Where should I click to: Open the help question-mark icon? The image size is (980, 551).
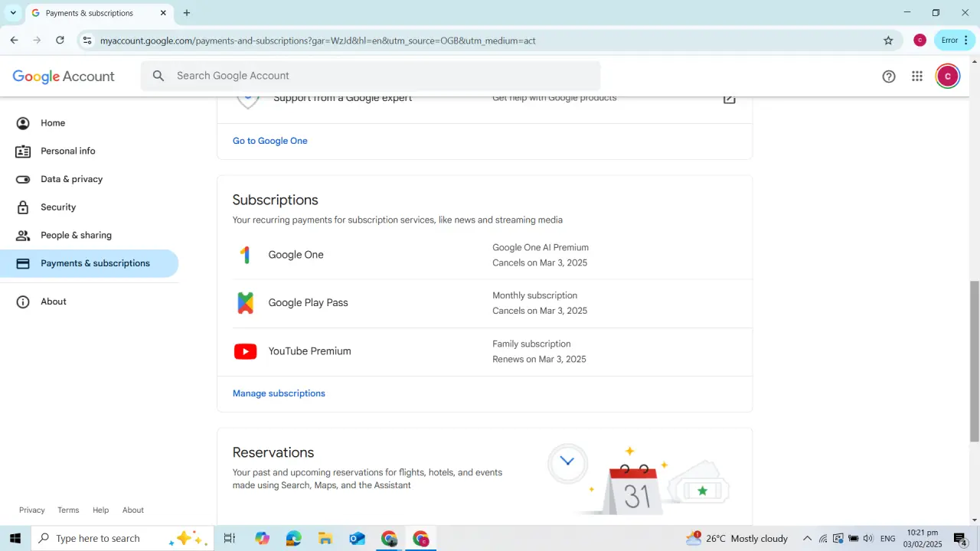[x=889, y=76]
